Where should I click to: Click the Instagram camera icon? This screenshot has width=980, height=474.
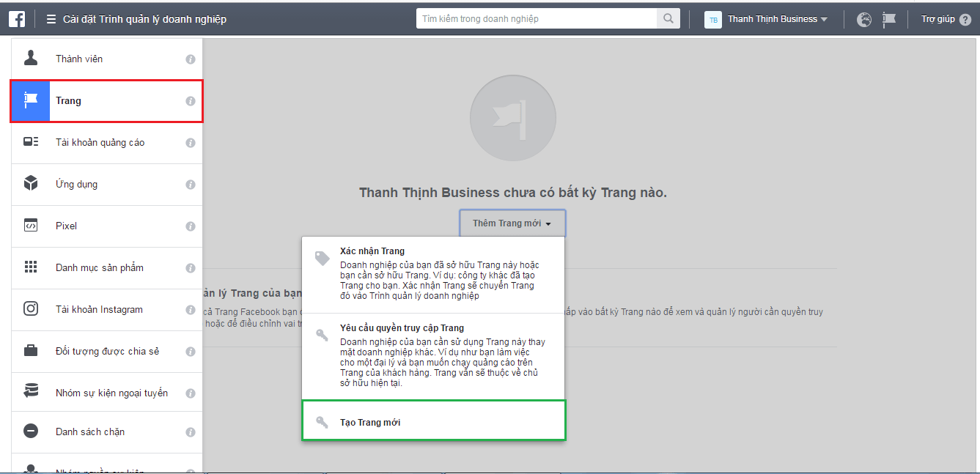(31, 309)
